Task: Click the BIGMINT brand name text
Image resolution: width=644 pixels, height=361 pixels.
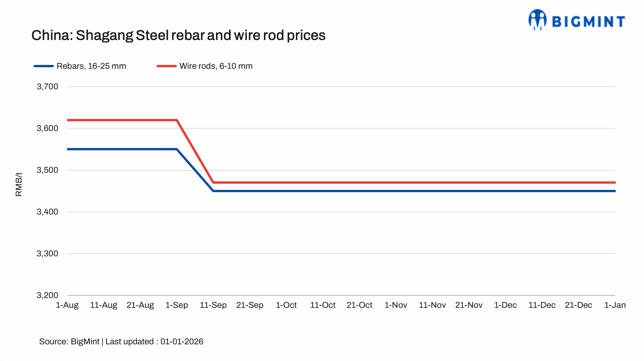Action: coord(588,21)
